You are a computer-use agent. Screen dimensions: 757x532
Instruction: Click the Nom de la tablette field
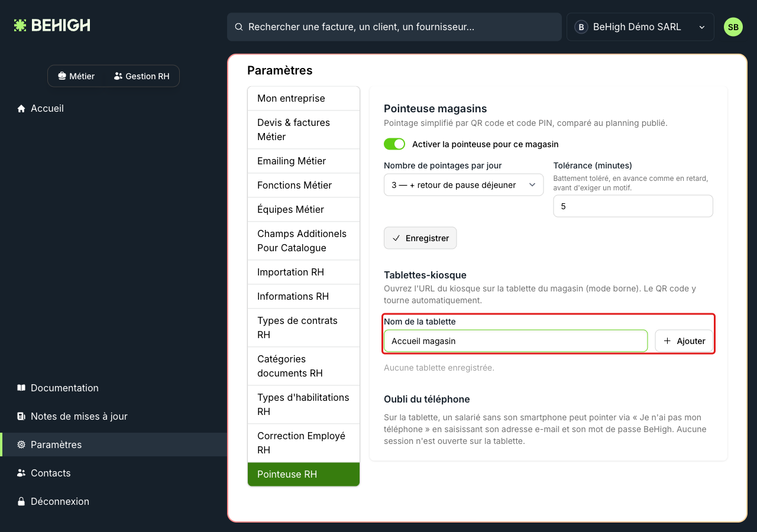516,341
